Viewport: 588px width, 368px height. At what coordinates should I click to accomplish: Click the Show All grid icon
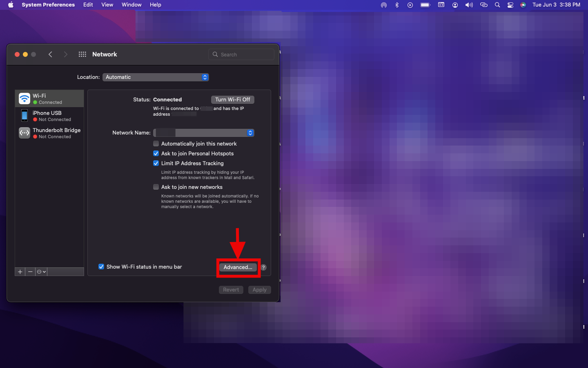[x=82, y=54]
